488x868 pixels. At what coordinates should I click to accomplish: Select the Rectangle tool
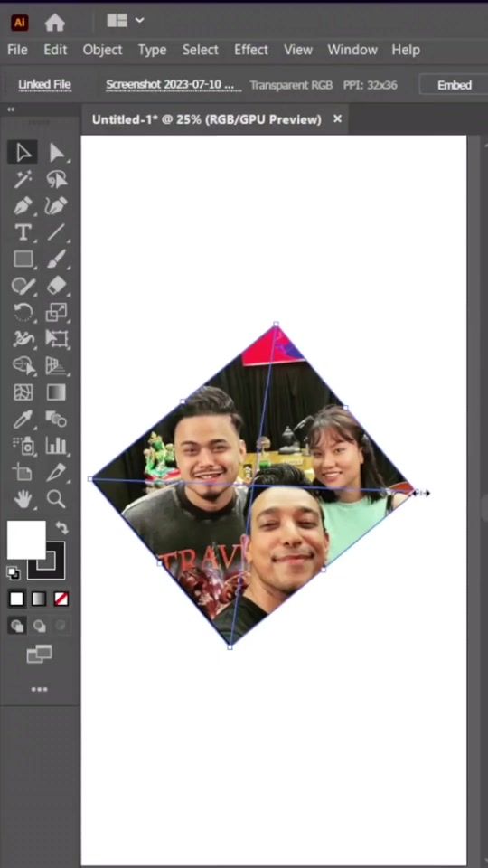coord(23,259)
